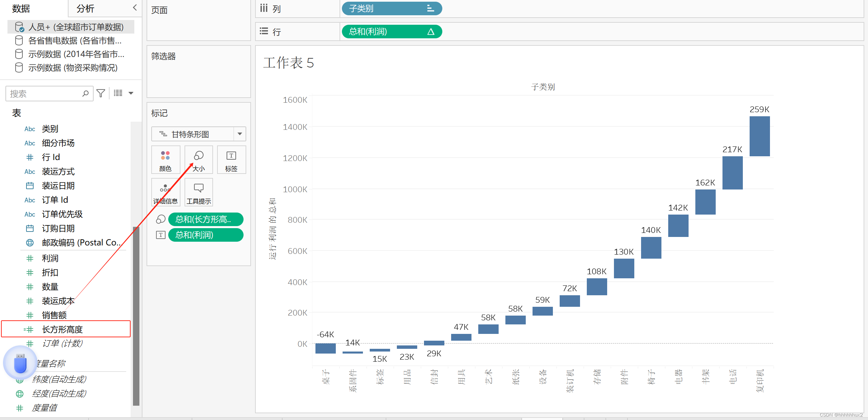Open the 甘特条形图 mark type dropdown

[239, 134]
